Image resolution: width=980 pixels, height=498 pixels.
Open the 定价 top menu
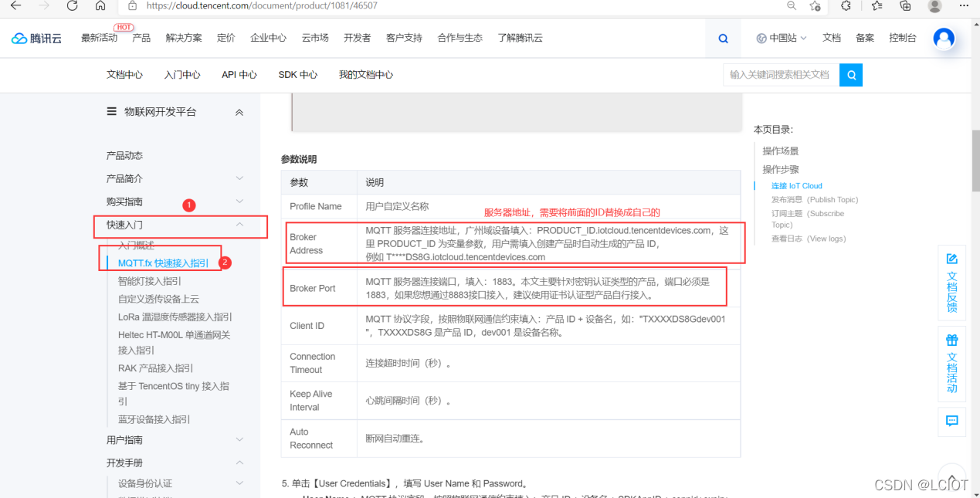tap(226, 38)
